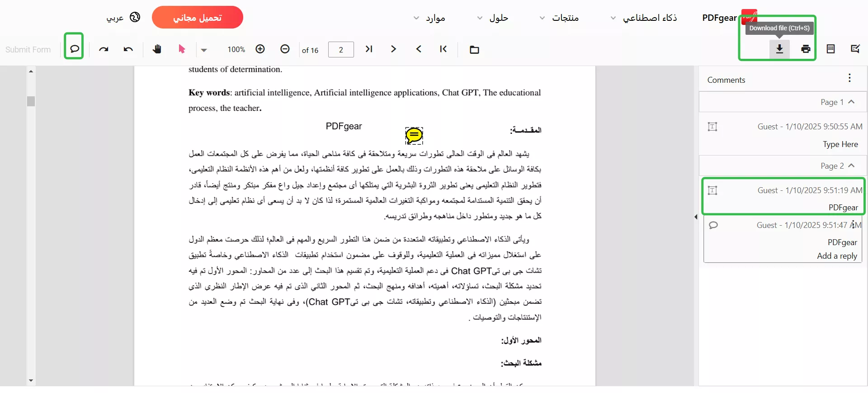Click the scrollbar down arrow
This screenshot has width=868, height=393.
31,381
